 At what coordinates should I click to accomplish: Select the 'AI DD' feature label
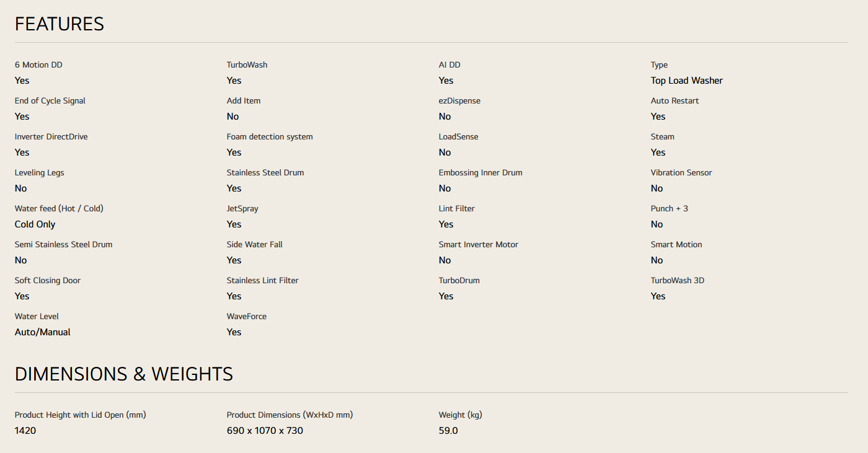click(x=449, y=65)
